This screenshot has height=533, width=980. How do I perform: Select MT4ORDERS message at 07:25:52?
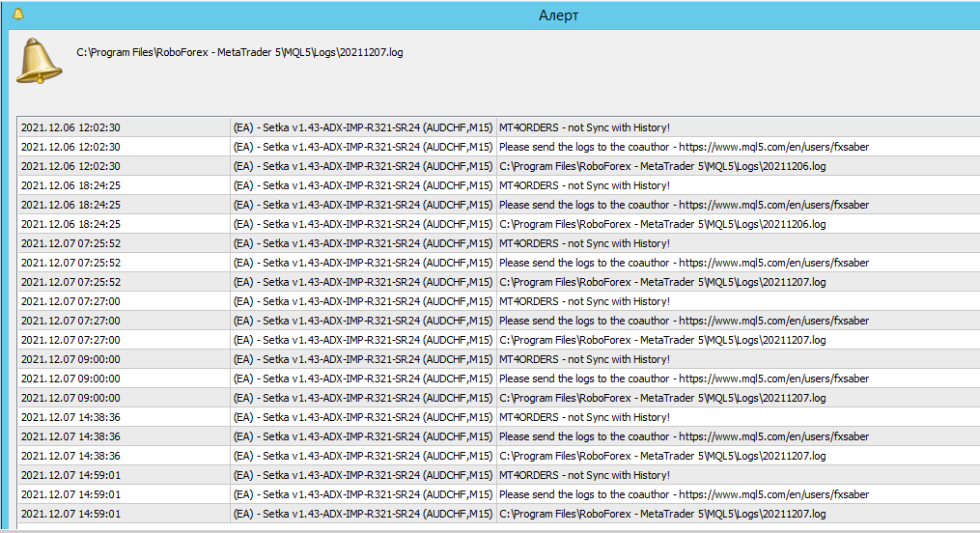(584, 243)
